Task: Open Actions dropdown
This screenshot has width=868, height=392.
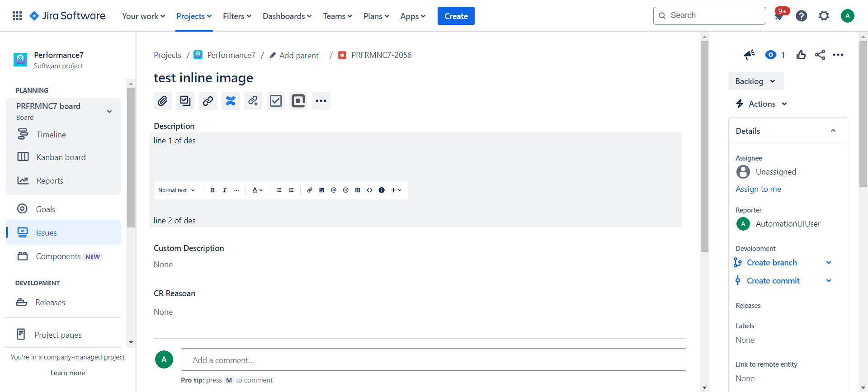Action: (x=762, y=104)
